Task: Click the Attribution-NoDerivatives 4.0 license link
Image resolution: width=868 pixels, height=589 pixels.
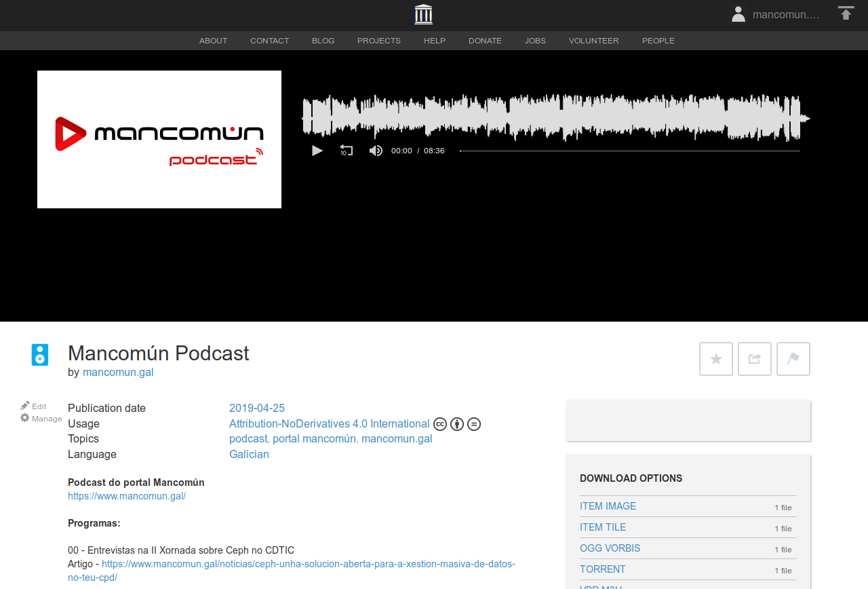Action: [329, 424]
